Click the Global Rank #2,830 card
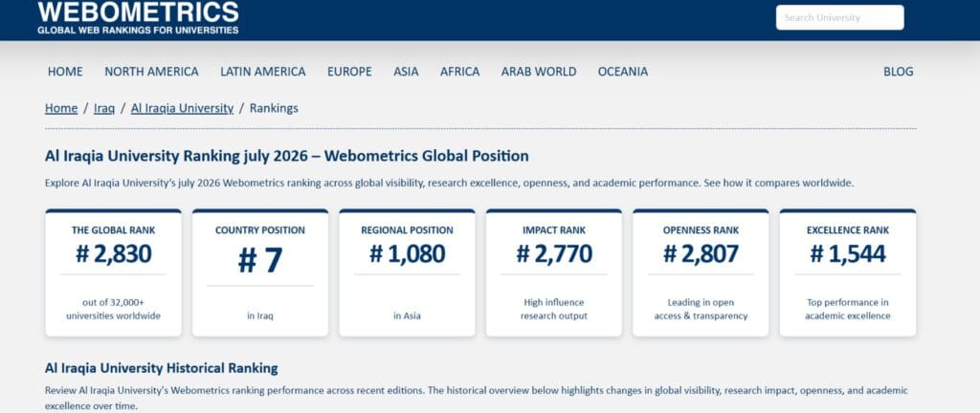The image size is (980, 413). pyautogui.click(x=113, y=272)
